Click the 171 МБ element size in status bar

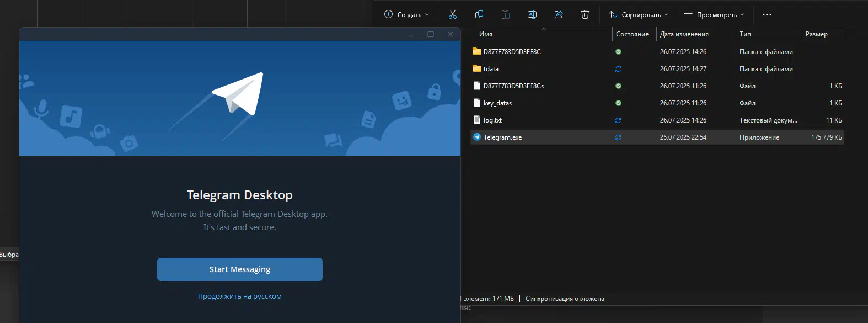[503, 299]
